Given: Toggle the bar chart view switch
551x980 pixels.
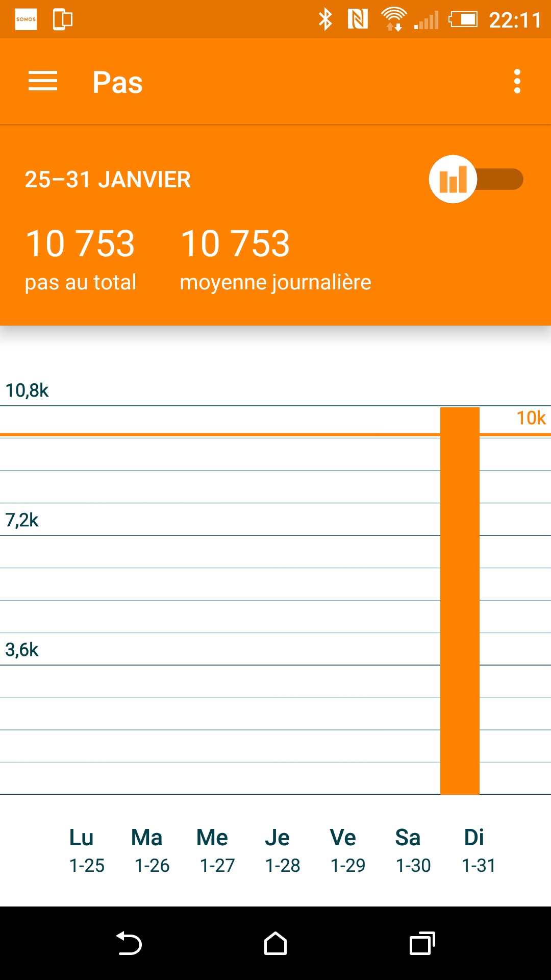Looking at the screenshot, I should [475, 179].
